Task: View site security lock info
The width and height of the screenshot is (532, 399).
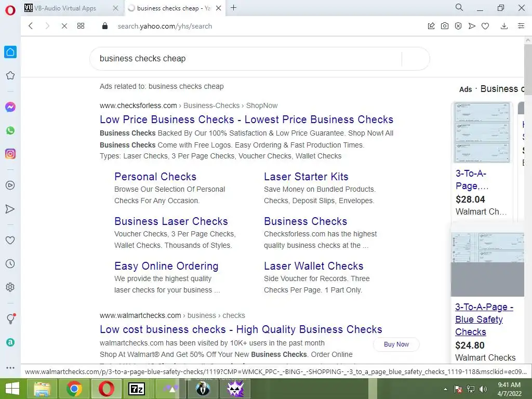Action: click(105, 26)
